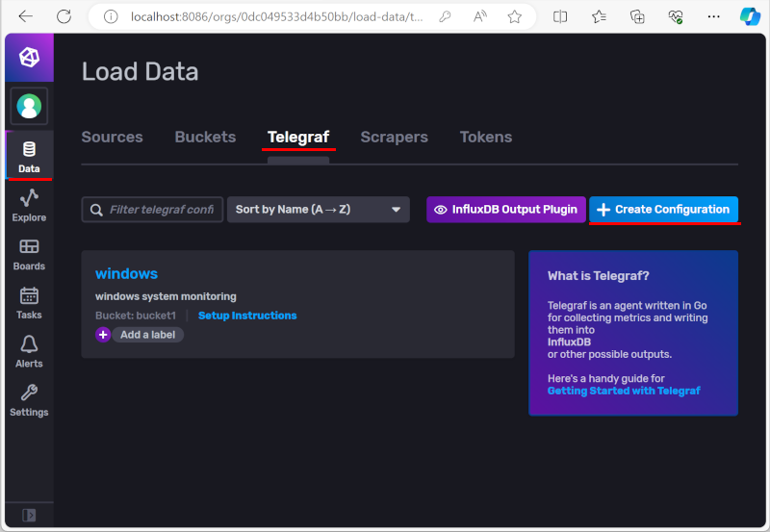This screenshot has height=532, width=770.
Task: Open Tasks in the sidebar
Action: point(29,303)
